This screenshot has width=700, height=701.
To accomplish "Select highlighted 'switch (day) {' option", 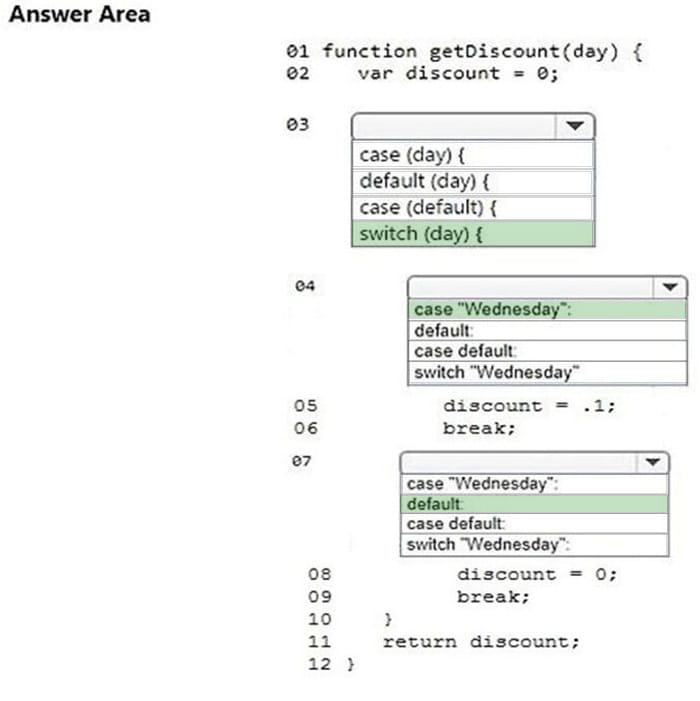I will 472,234.
